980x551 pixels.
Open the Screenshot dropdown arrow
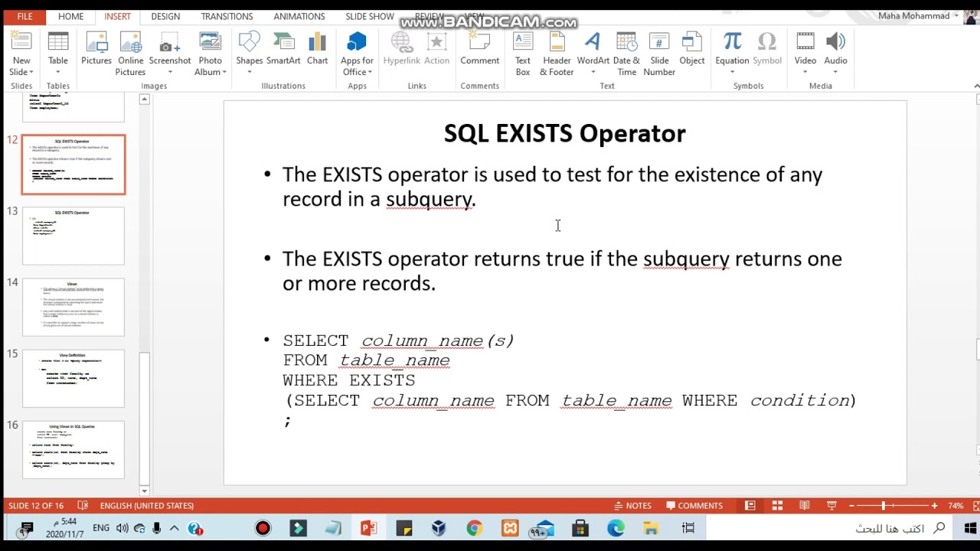(x=170, y=73)
